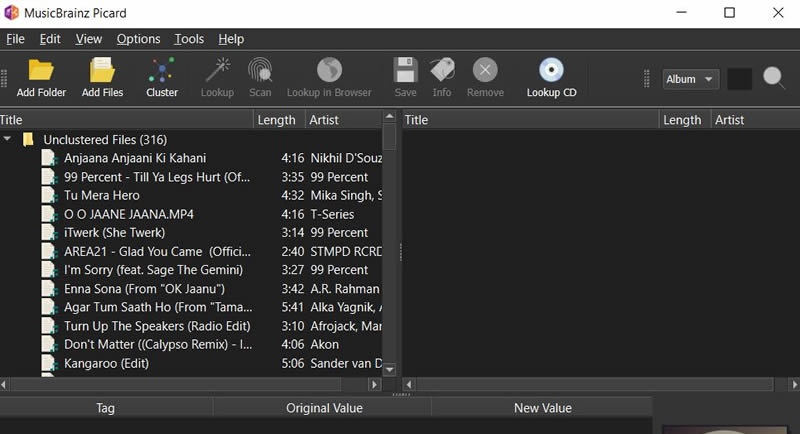Click Lookup in Browser globe icon

point(329,70)
